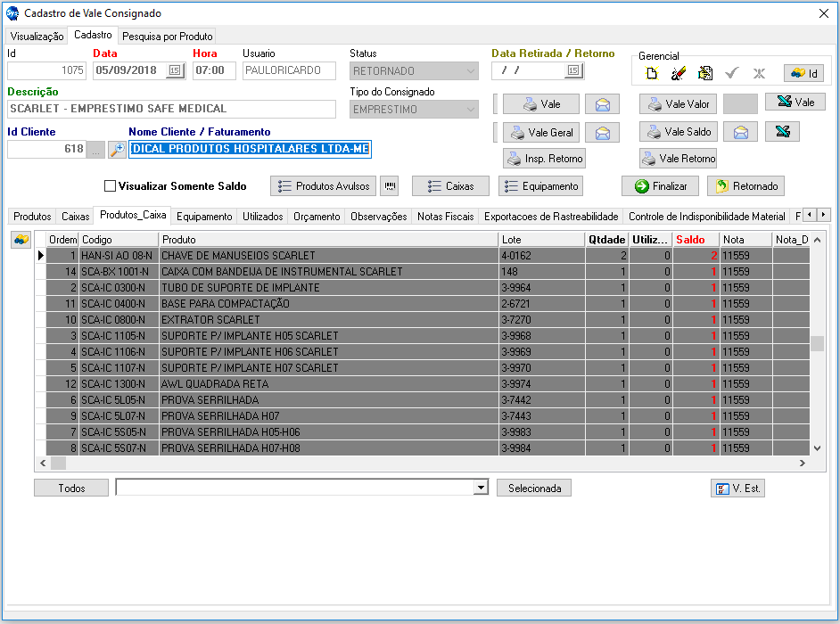840x624 pixels.
Task: Click the envelope icon next to Vale Saldo
Action: point(740,132)
